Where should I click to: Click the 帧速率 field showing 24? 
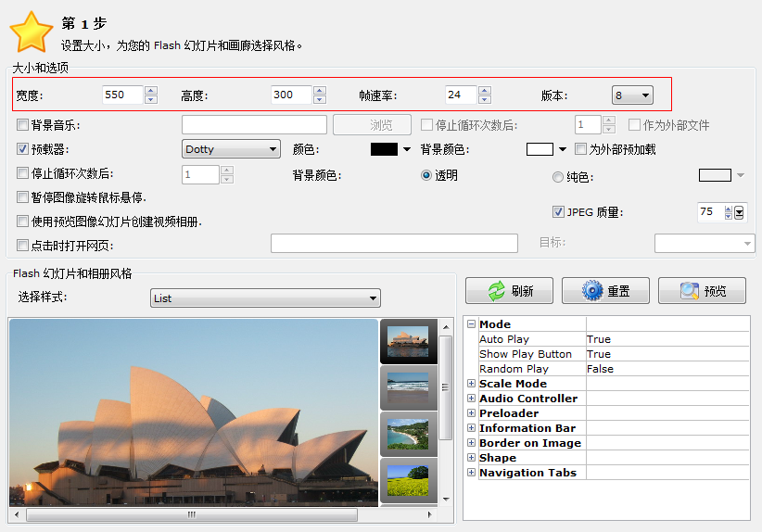pyautogui.click(x=461, y=95)
